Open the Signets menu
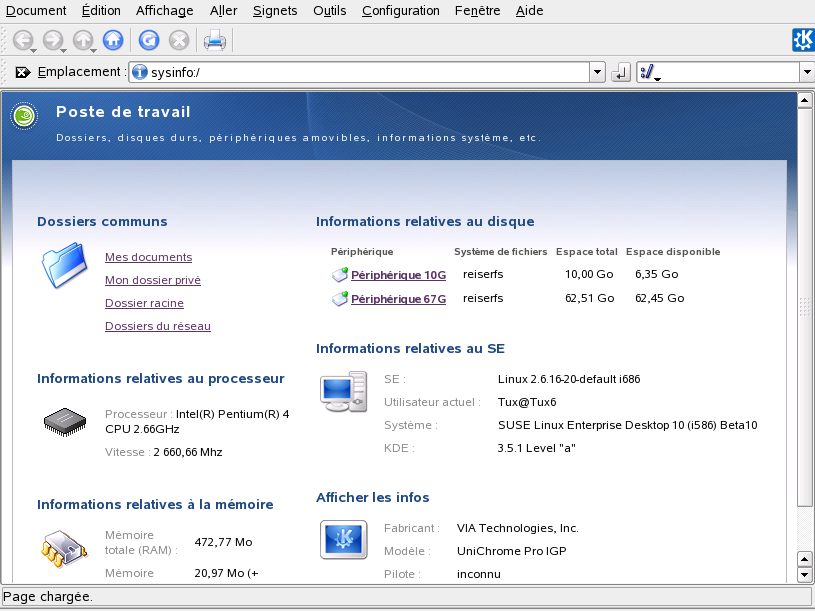The image size is (815, 611). [x=275, y=10]
